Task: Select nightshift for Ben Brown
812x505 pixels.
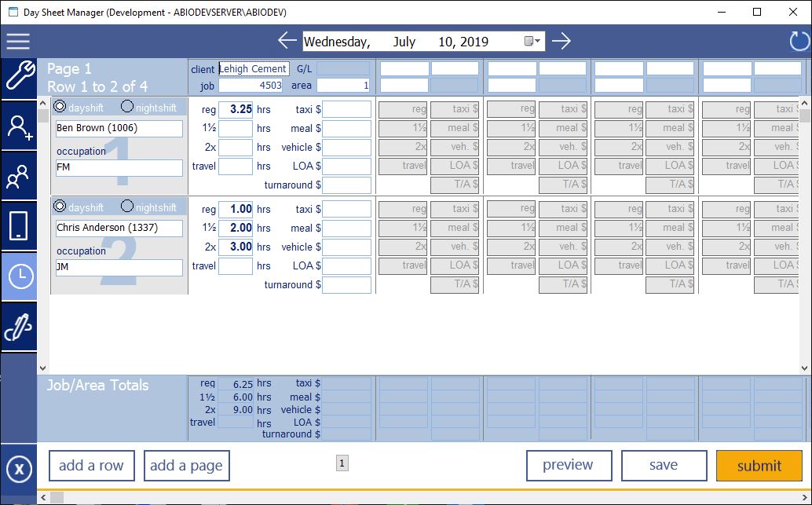Action: 127,106
